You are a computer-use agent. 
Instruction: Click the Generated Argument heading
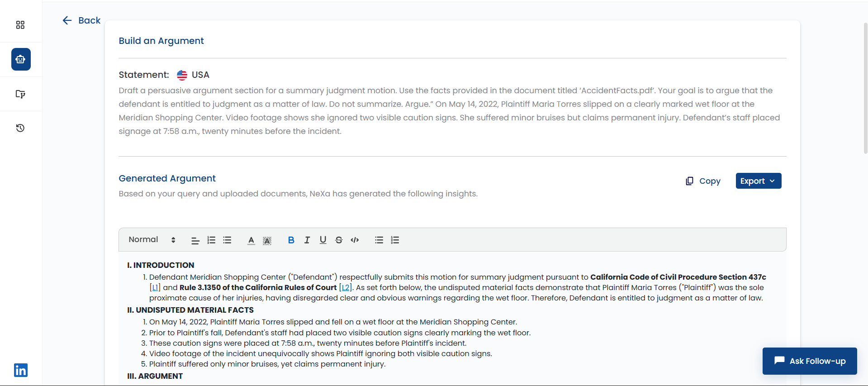tap(167, 178)
